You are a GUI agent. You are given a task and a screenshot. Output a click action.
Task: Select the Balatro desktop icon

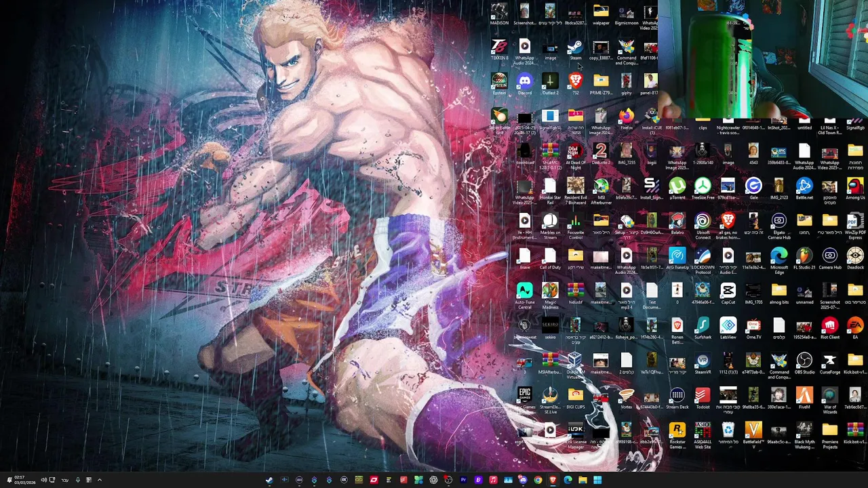click(677, 224)
